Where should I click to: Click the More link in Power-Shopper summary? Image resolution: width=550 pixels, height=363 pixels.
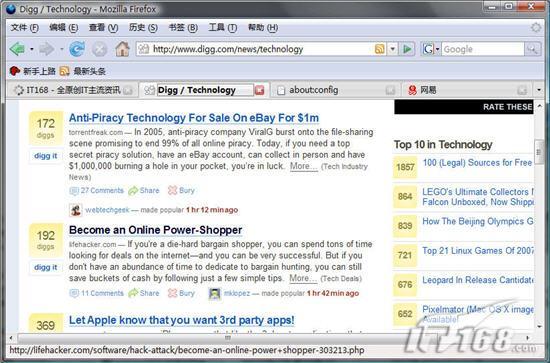[x=303, y=278]
